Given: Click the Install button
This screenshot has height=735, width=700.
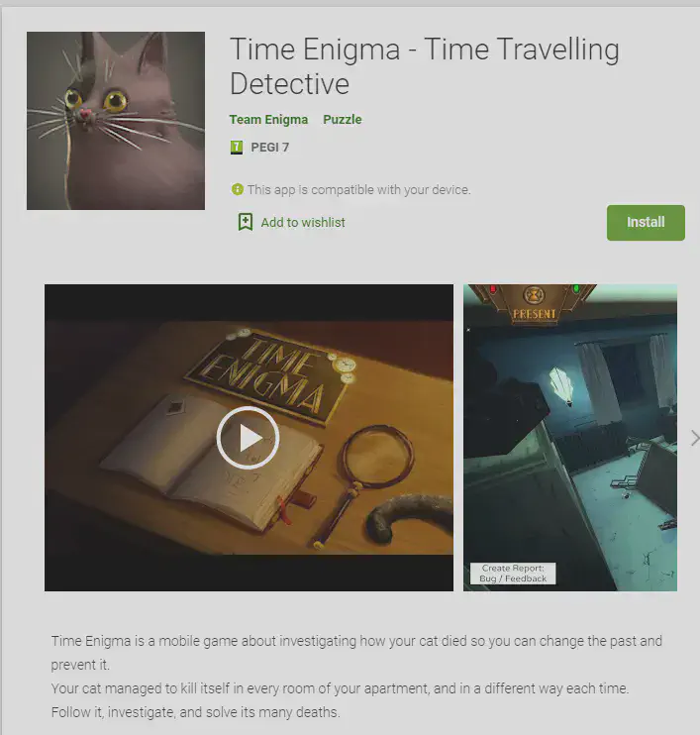Looking at the screenshot, I should click(646, 223).
